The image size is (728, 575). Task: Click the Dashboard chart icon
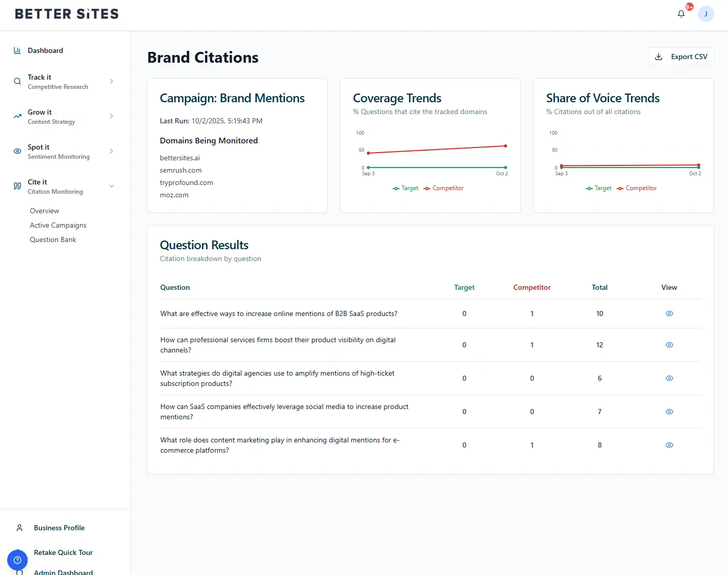(x=17, y=50)
